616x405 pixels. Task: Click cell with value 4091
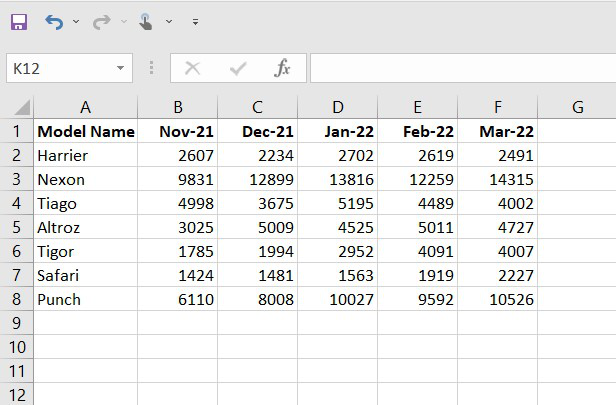[x=418, y=251]
